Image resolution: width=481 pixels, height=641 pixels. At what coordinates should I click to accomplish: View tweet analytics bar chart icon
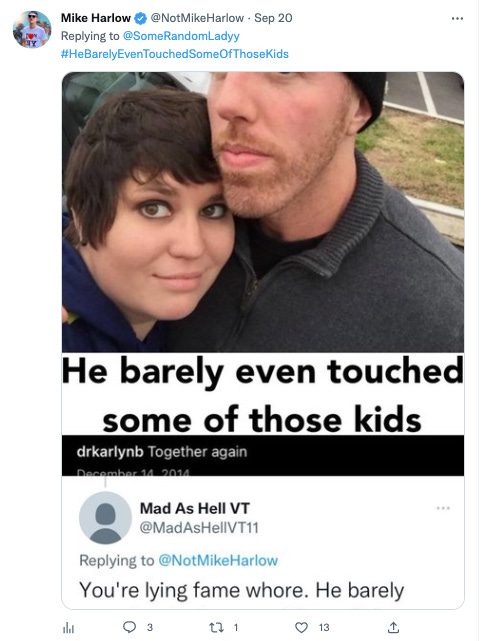(68, 628)
